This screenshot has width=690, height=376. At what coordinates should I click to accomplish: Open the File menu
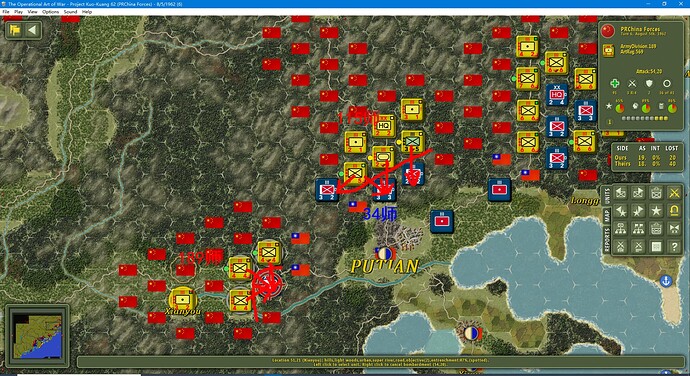point(6,12)
